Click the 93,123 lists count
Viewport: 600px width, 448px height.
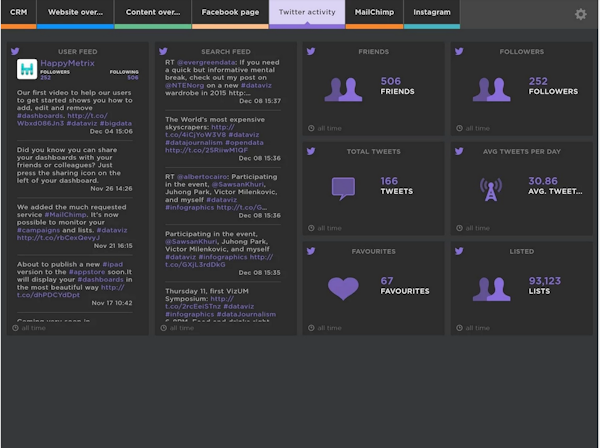point(545,281)
